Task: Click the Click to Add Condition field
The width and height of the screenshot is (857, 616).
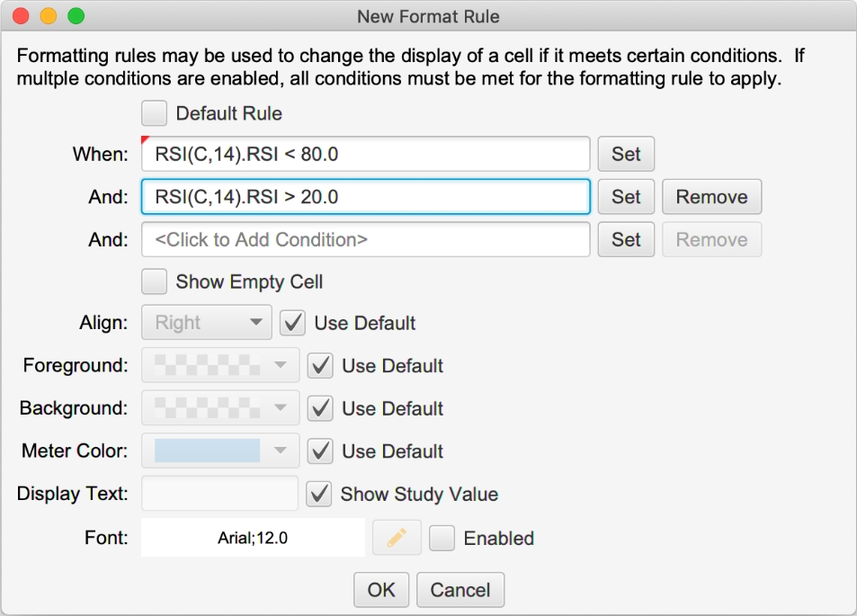Action: [x=366, y=239]
